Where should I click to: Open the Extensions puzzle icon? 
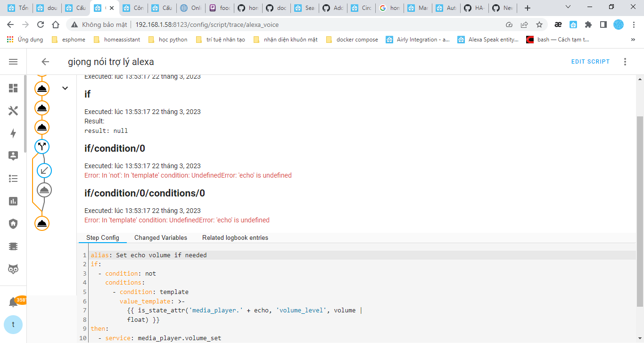click(x=588, y=24)
